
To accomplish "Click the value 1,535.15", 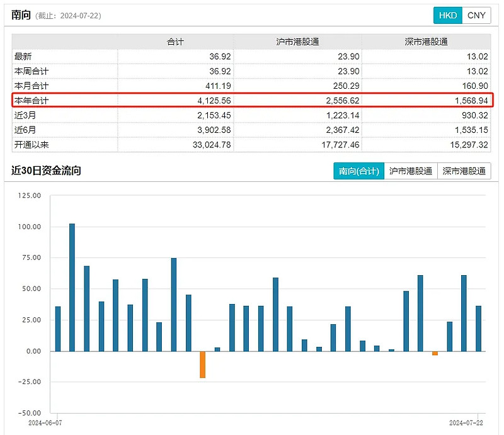I will coord(471,130).
